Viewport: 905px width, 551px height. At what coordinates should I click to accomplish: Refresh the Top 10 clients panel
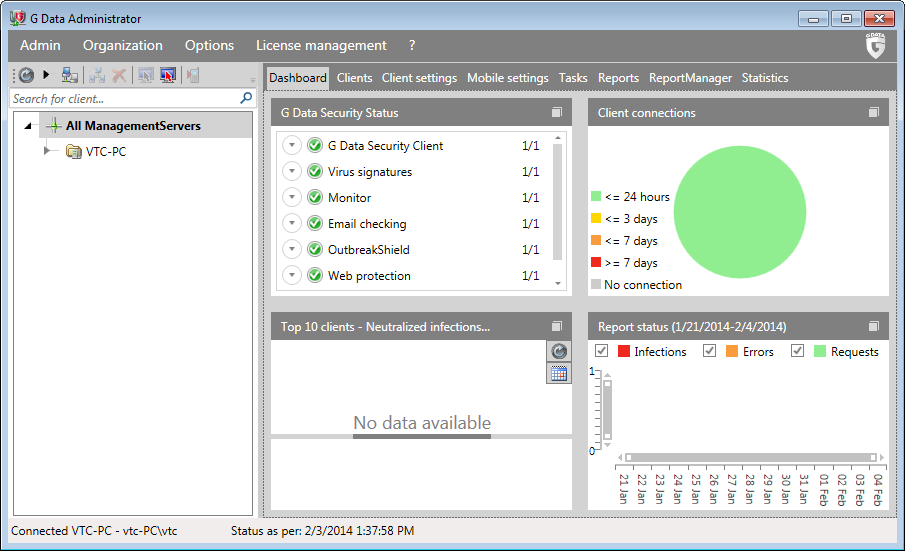point(559,351)
